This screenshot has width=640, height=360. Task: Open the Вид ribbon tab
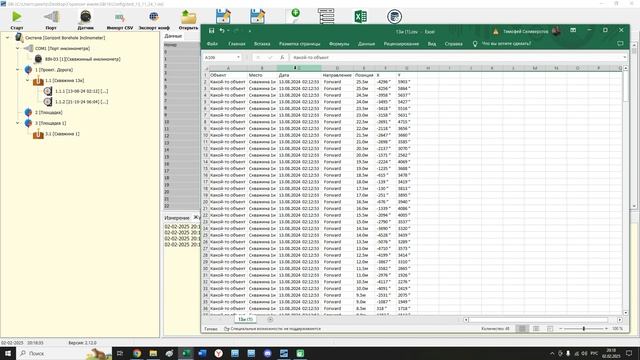431,44
